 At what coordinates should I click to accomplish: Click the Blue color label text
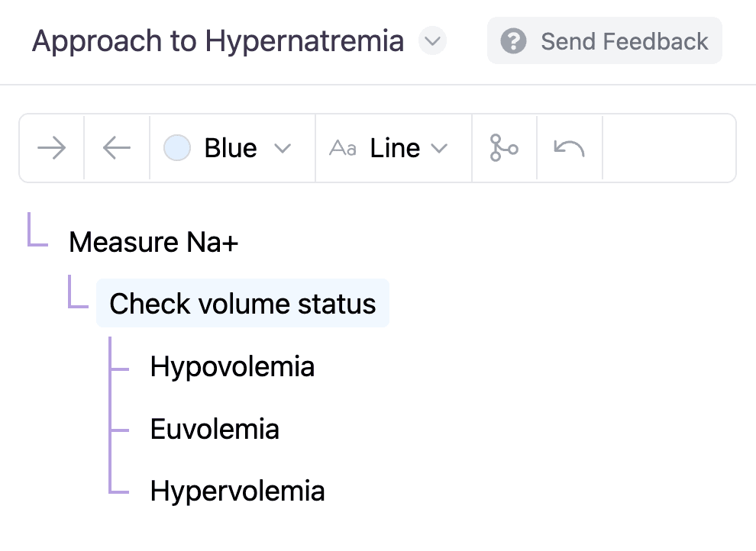[231, 148]
